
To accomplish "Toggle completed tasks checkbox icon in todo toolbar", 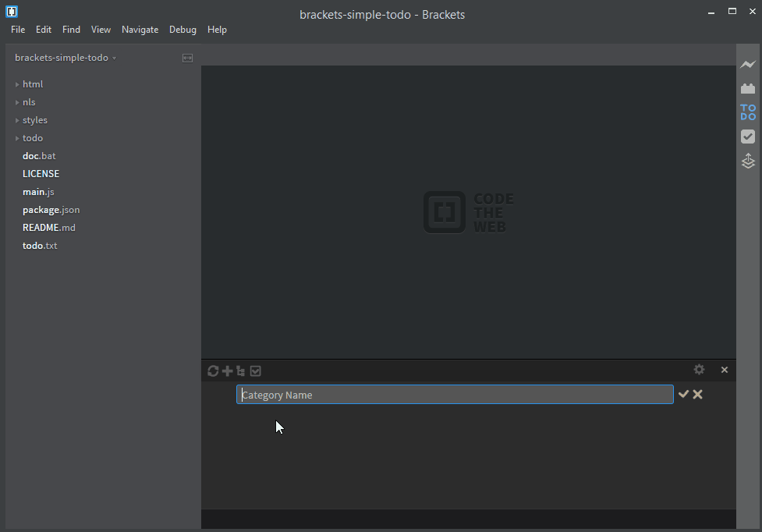I will pyautogui.click(x=256, y=371).
